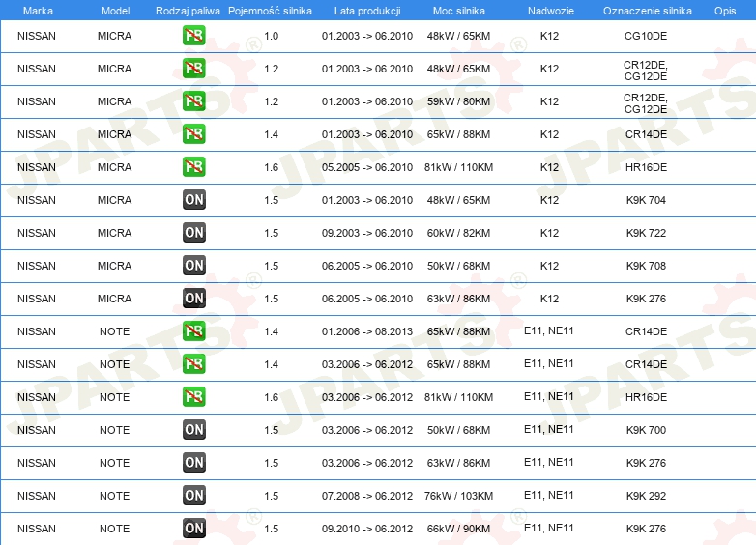Click the PB icon in the Note 01.2006 -> 08.2013 row
Viewport: 756px width, 545px height.
[193, 331]
